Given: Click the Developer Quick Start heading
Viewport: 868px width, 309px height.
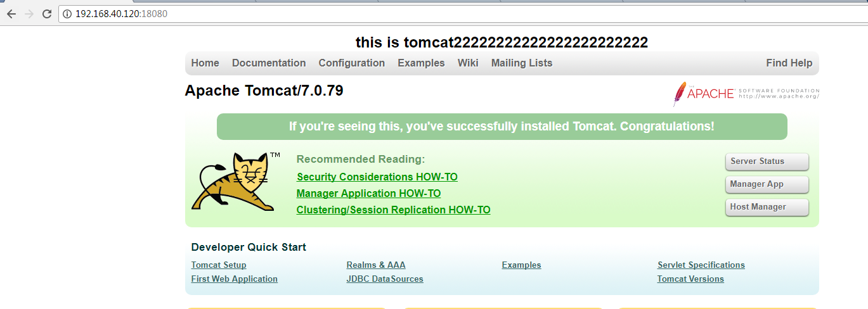Looking at the screenshot, I should (249, 247).
